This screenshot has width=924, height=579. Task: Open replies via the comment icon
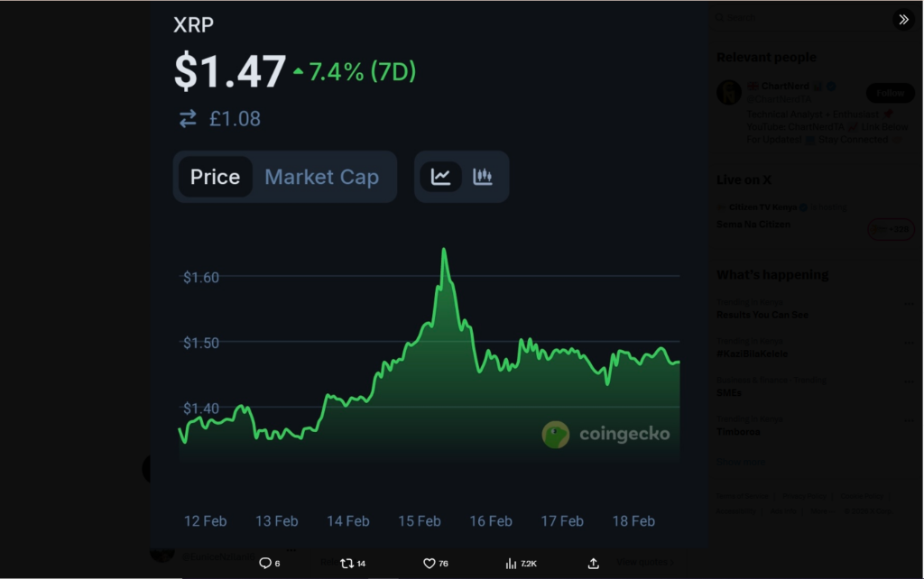(x=265, y=563)
